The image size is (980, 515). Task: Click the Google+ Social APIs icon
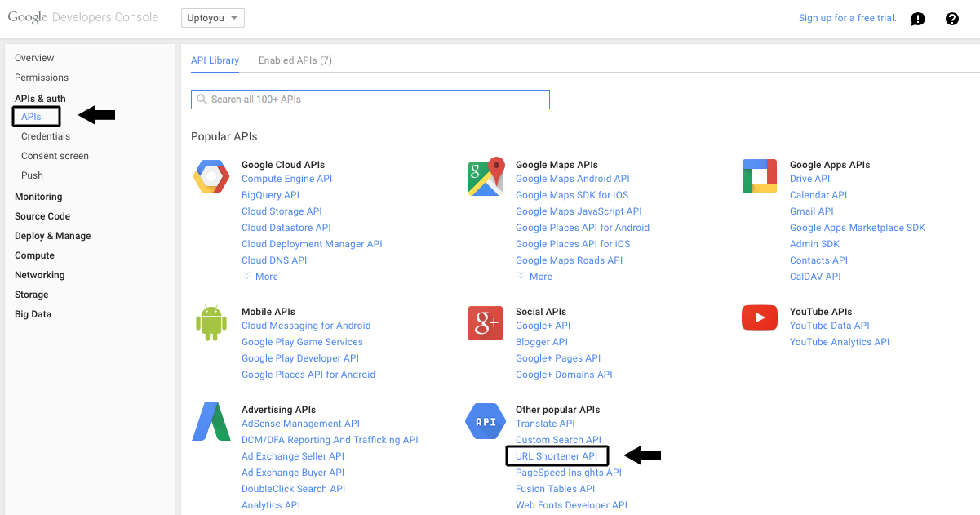[486, 323]
